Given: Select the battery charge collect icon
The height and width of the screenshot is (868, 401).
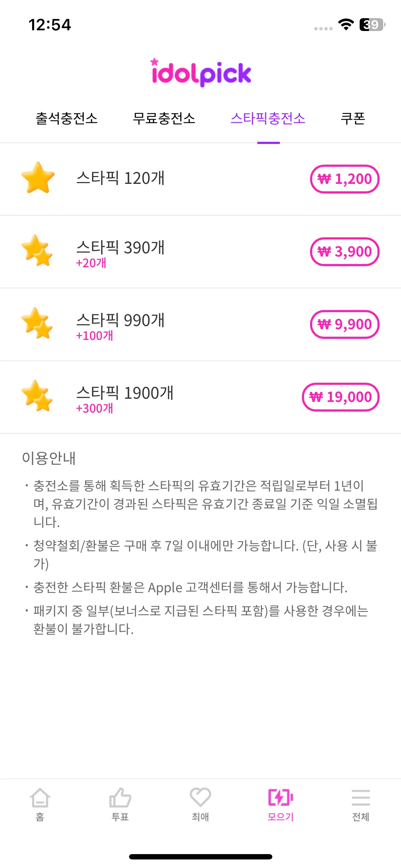Looking at the screenshot, I should point(281,797).
